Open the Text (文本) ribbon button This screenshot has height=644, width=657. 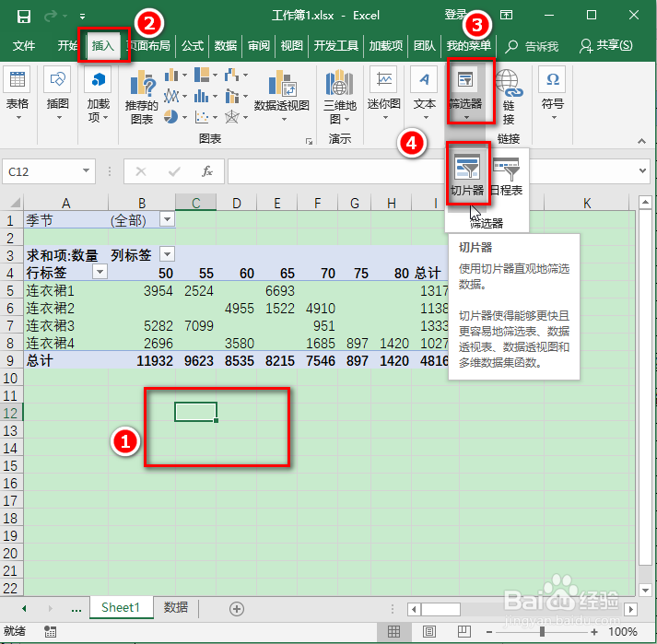[x=424, y=94]
